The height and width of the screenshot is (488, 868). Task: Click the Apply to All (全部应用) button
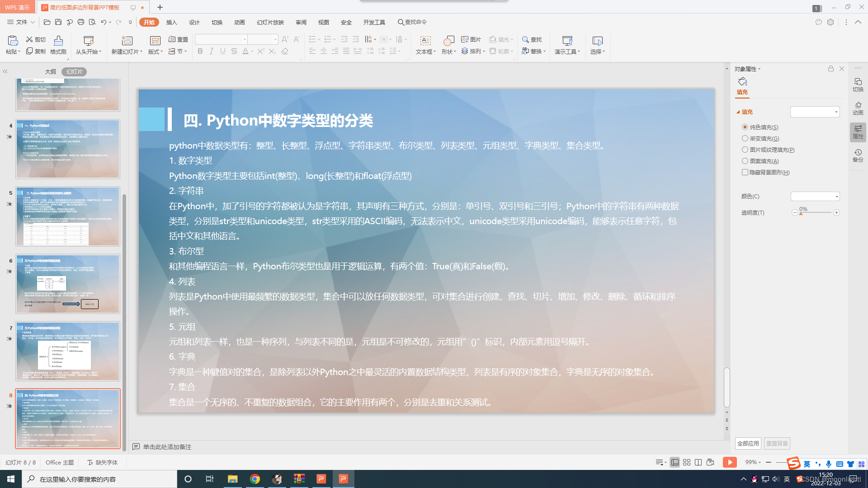(x=748, y=443)
